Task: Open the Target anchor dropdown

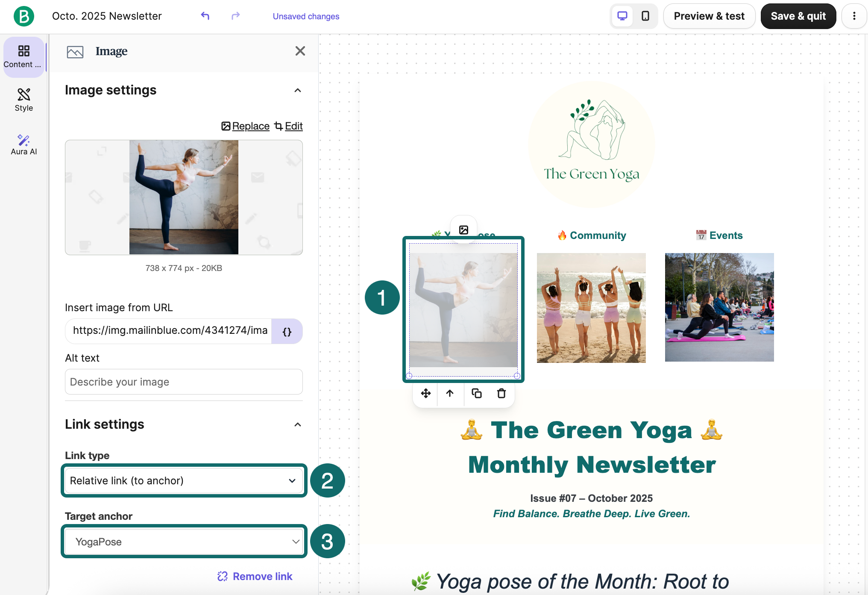Action: 184,542
